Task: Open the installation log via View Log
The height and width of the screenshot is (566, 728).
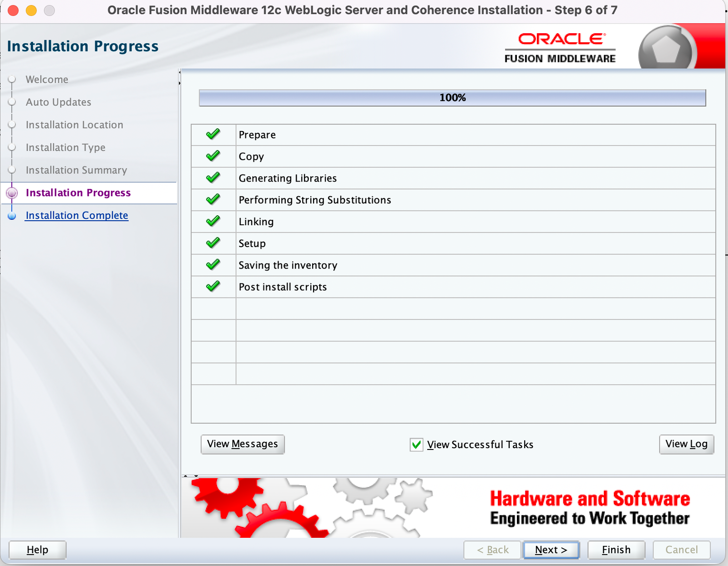Action: pos(687,444)
